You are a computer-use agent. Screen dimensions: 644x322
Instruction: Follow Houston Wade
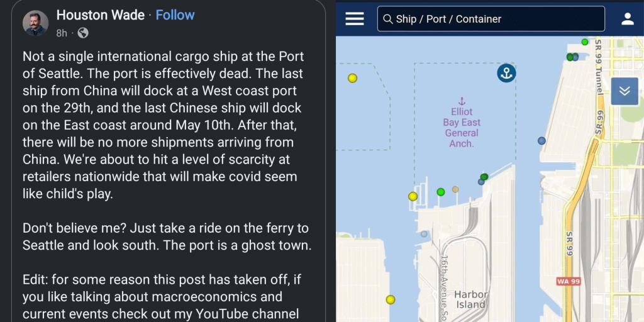[175, 15]
